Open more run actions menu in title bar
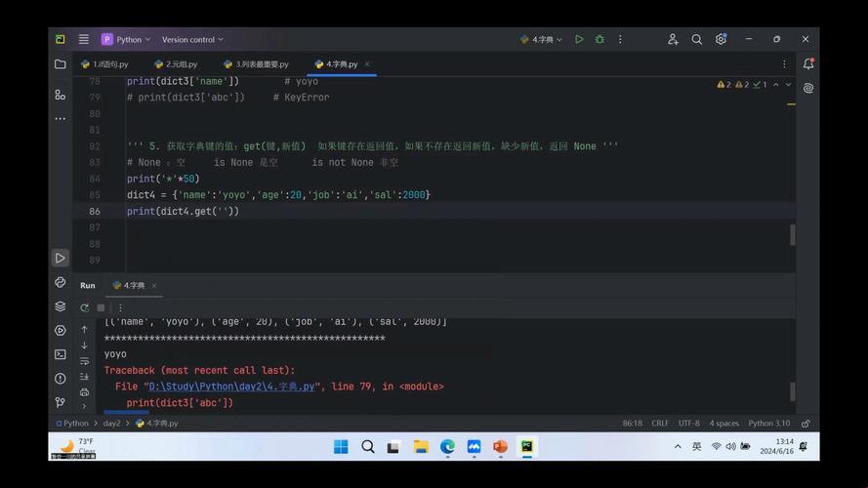Viewport: 868px width, 488px height. tap(620, 39)
